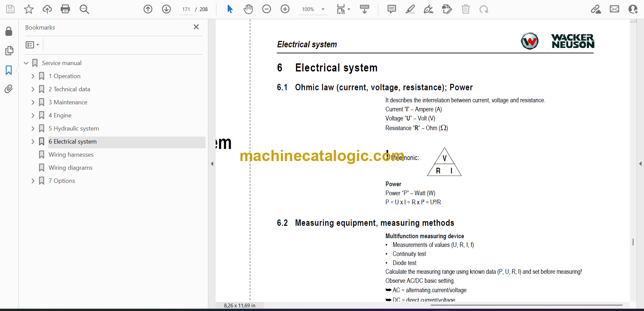The image size is (644, 311).
Task: Close the Bookmarks panel
Action: (196, 27)
